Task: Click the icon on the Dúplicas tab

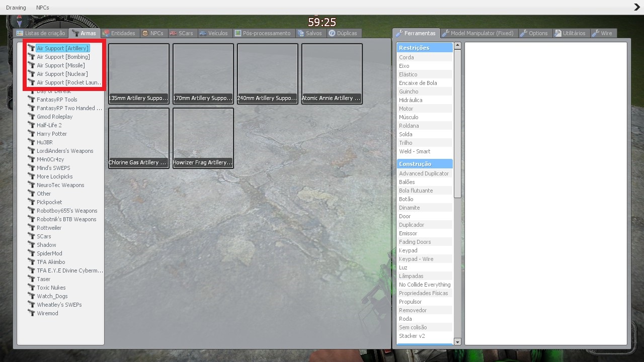Action: click(x=332, y=33)
